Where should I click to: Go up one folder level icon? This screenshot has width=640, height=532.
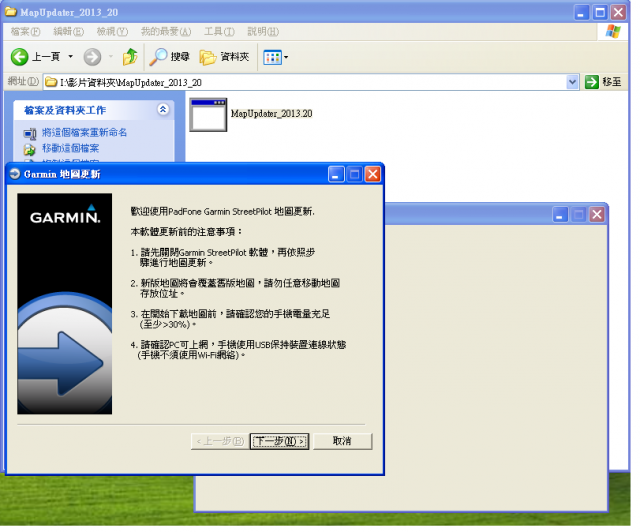click(x=130, y=57)
